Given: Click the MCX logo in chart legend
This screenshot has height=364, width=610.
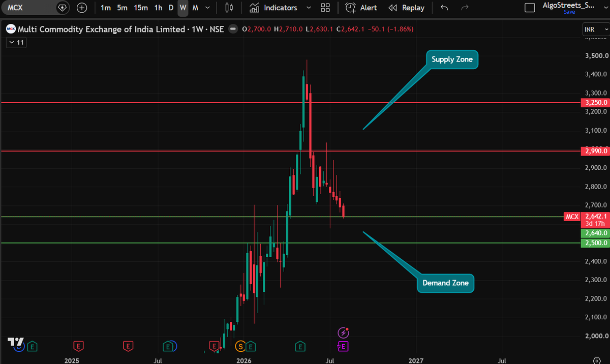Looking at the screenshot, I should (x=10, y=29).
